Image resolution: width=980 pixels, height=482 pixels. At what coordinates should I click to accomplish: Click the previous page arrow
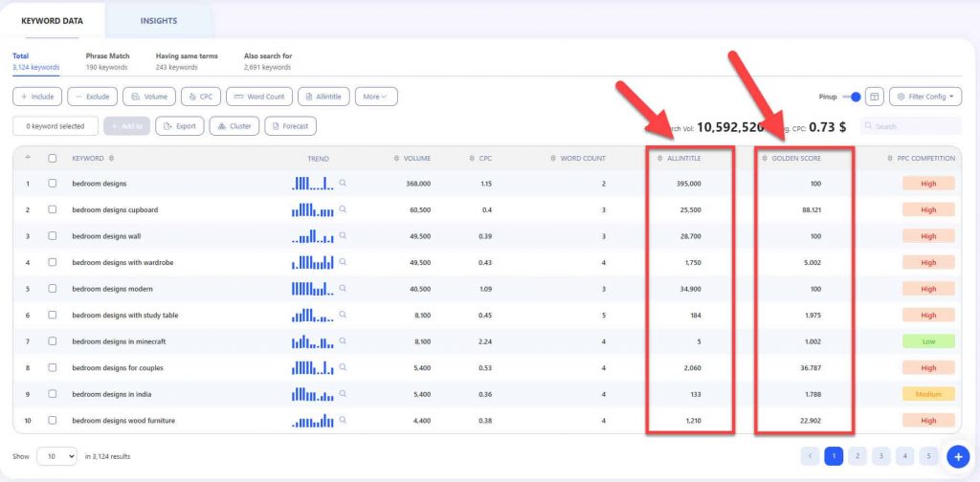(x=810, y=456)
